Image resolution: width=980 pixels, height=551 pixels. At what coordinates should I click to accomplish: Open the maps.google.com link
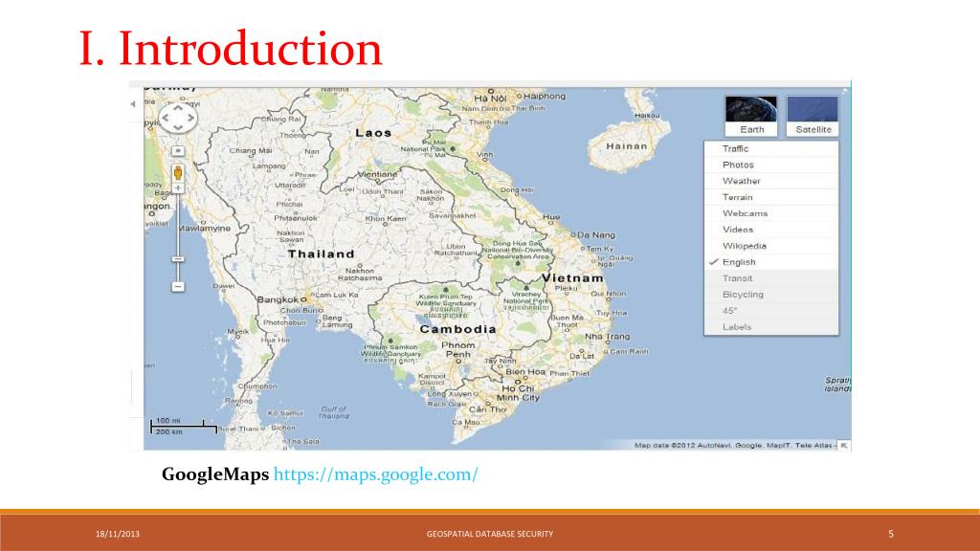[x=375, y=474]
